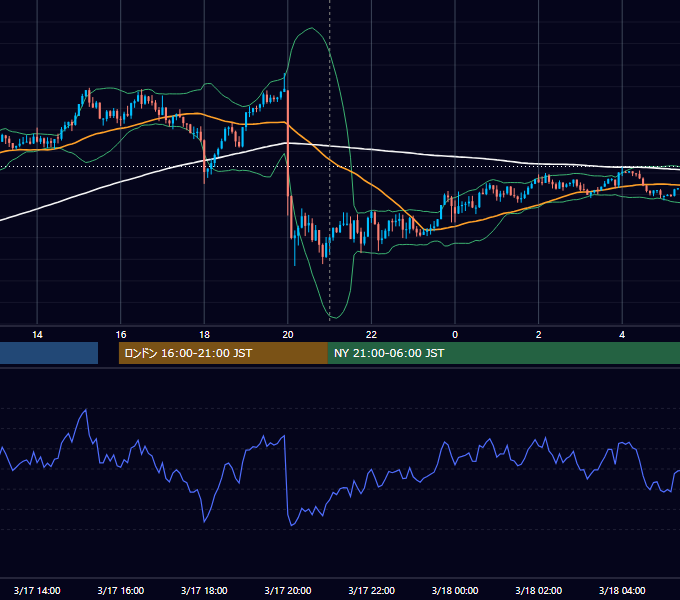
Task: Click the 16 hour axis label
Action: point(121,335)
